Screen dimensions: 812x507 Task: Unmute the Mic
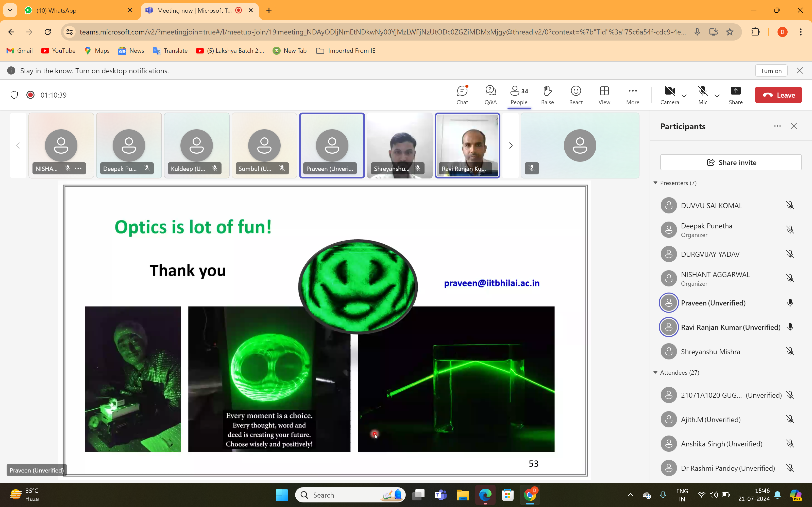click(703, 95)
